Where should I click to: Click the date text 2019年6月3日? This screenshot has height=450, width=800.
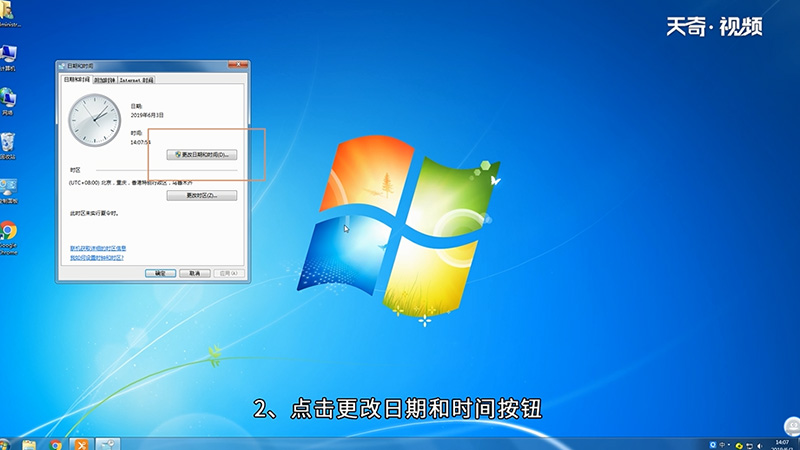(147, 115)
